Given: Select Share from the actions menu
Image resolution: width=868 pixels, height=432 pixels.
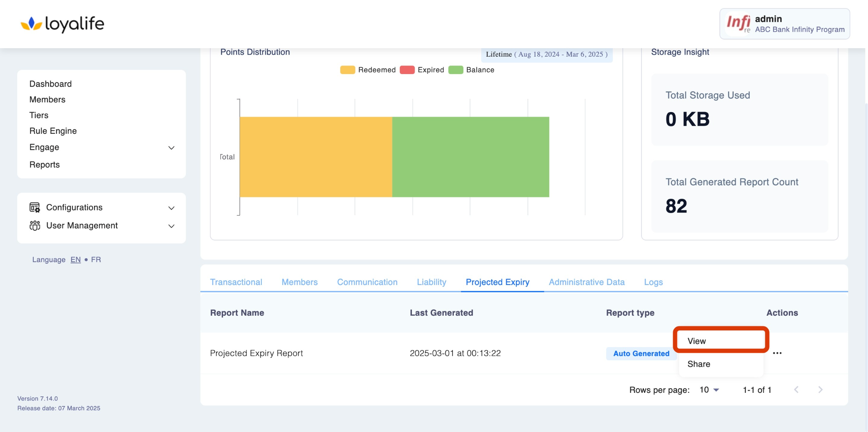Looking at the screenshot, I should click(x=699, y=364).
